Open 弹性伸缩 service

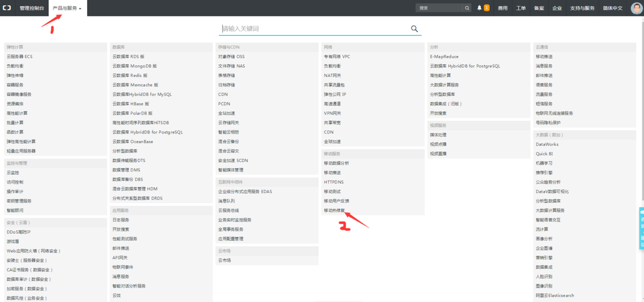click(x=15, y=76)
